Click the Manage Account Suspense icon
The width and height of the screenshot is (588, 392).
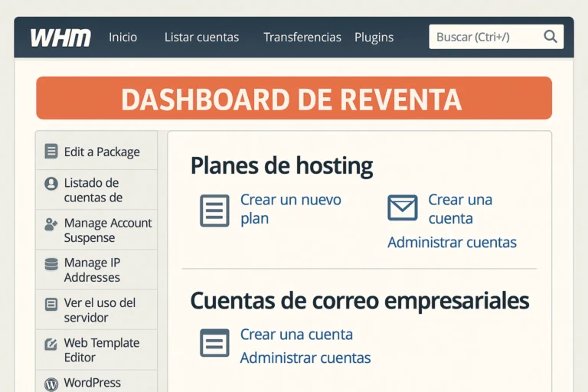click(51, 224)
